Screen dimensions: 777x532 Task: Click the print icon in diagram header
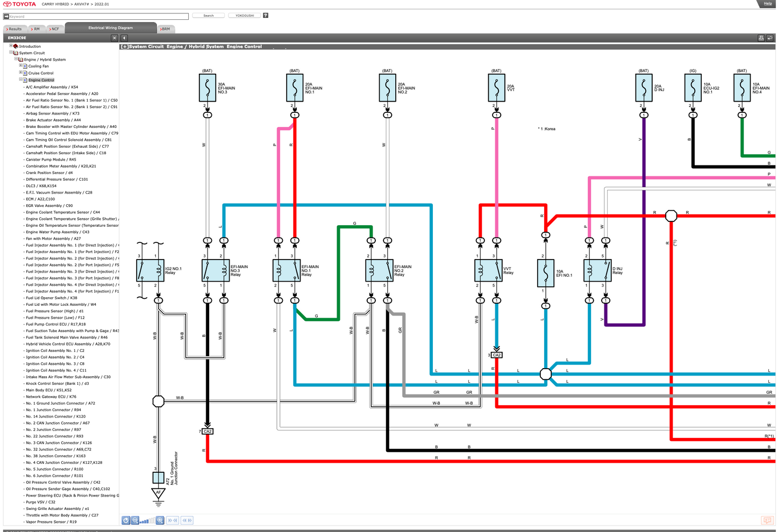pos(761,38)
